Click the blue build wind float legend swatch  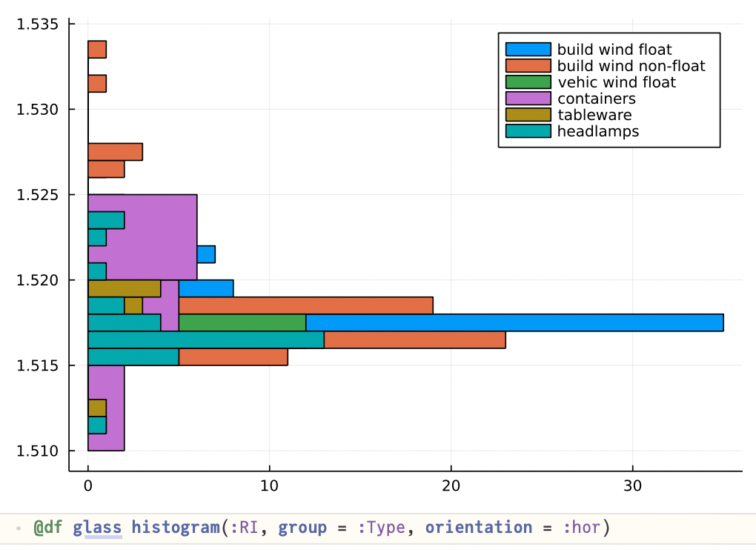click(528, 49)
